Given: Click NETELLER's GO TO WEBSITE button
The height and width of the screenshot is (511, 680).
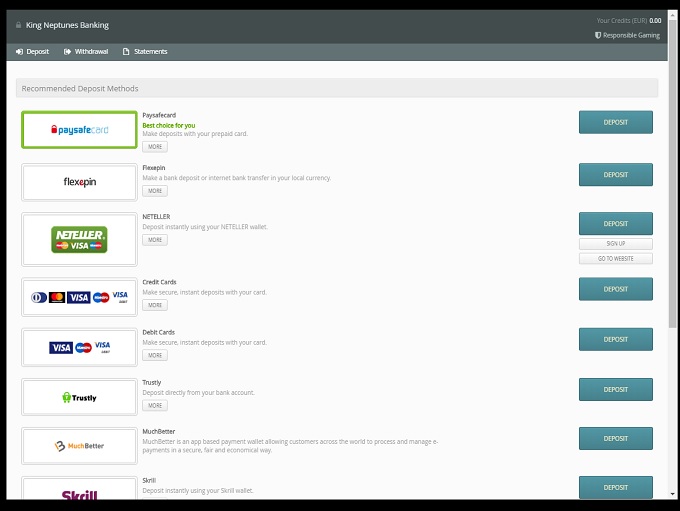Looking at the screenshot, I should (615, 258).
